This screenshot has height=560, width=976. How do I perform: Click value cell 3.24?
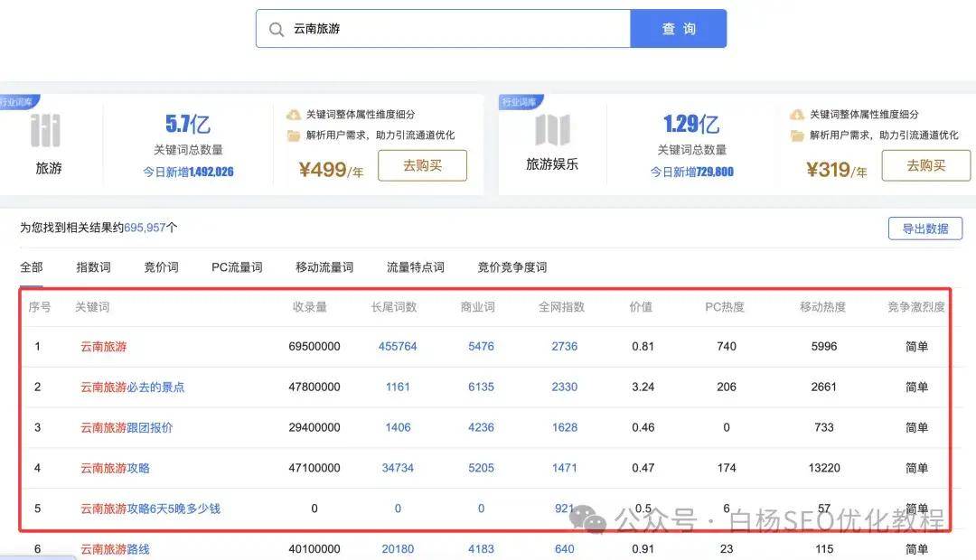643,387
